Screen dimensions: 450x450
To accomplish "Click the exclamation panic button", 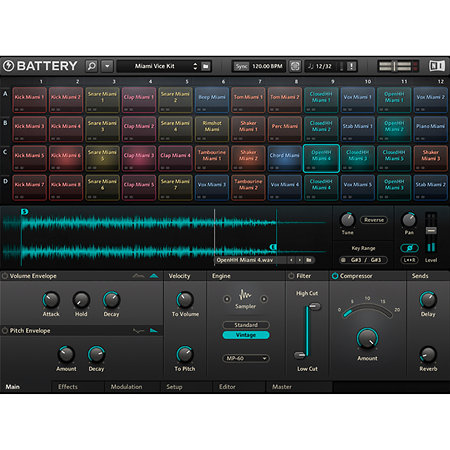I will pos(351,66).
